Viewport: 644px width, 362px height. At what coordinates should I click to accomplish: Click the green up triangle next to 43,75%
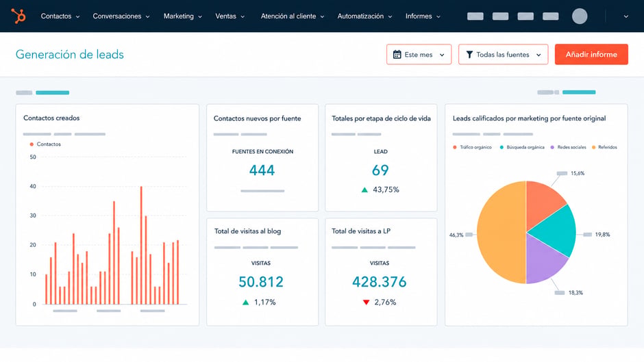pyautogui.click(x=364, y=190)
